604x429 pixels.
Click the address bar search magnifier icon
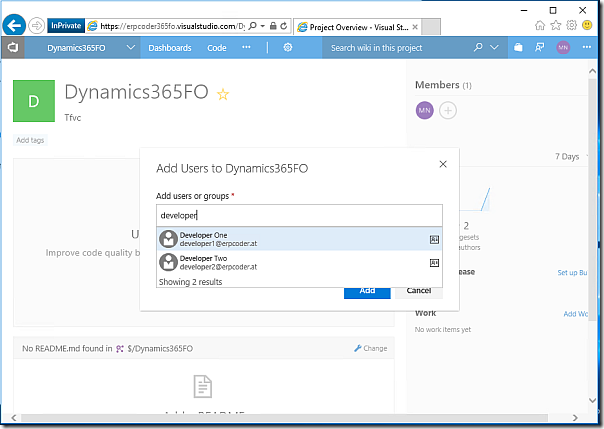[x=252, y=26]
